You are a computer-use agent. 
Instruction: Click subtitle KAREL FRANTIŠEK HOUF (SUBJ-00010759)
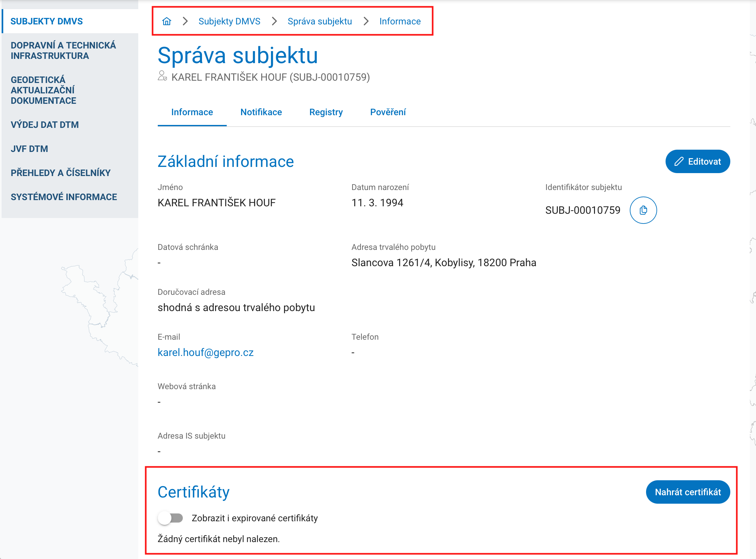270,77
